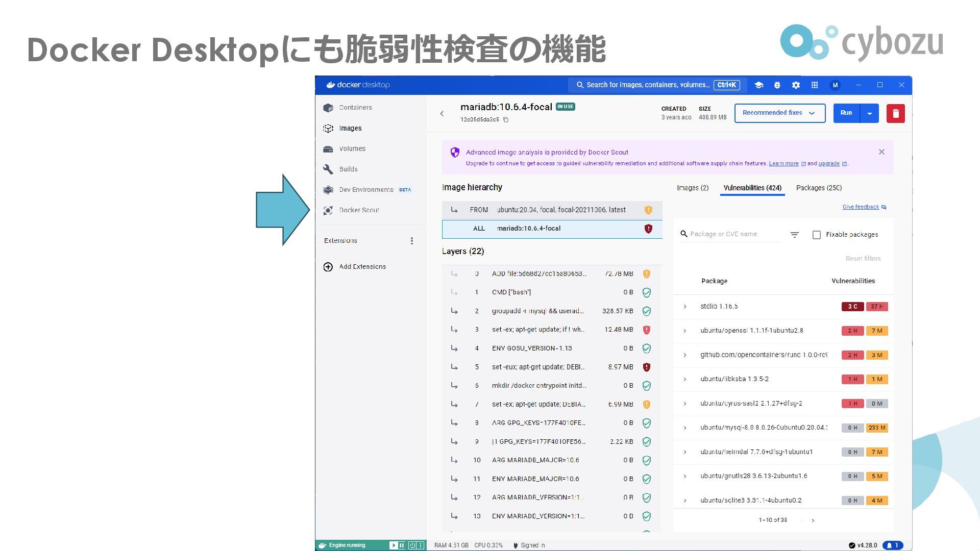Click the Give feedback link
The image size is (980, 551).
tap(864, 207)
